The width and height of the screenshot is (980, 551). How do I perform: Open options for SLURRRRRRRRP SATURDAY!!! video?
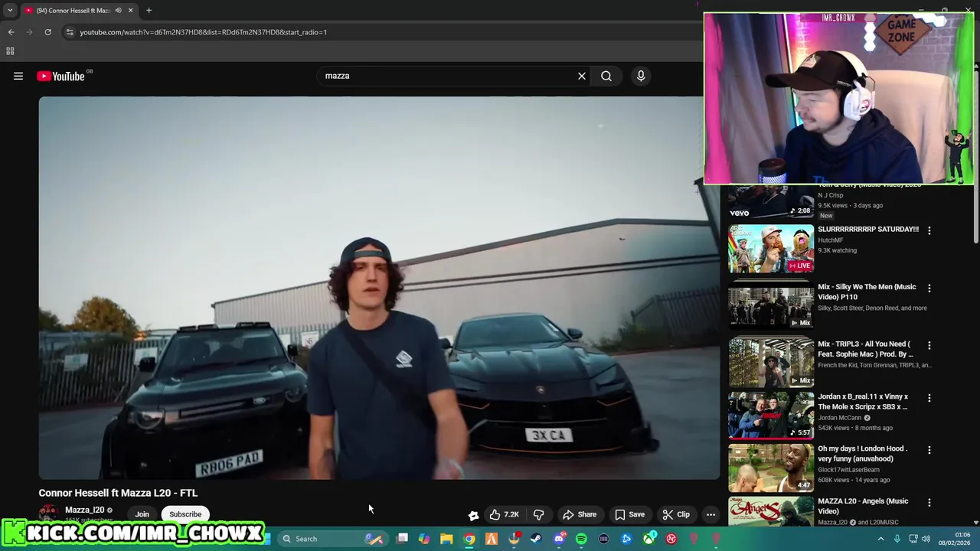click(929, 230)
